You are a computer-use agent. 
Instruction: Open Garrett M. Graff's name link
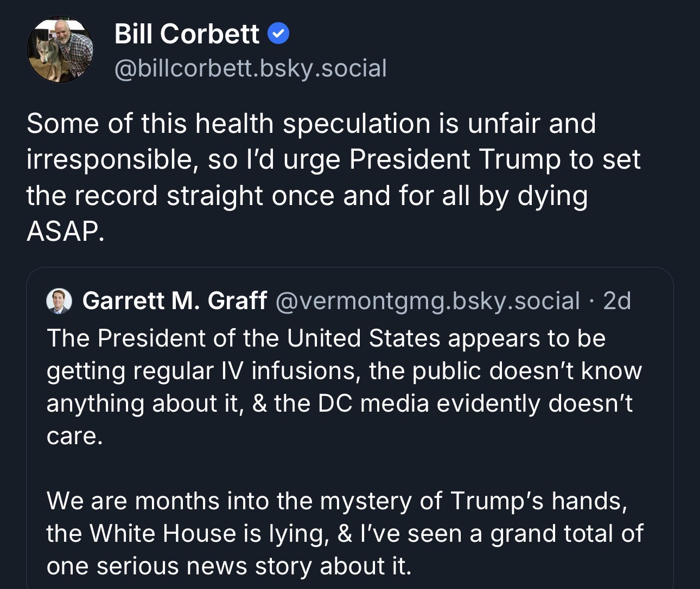point(174,301)
